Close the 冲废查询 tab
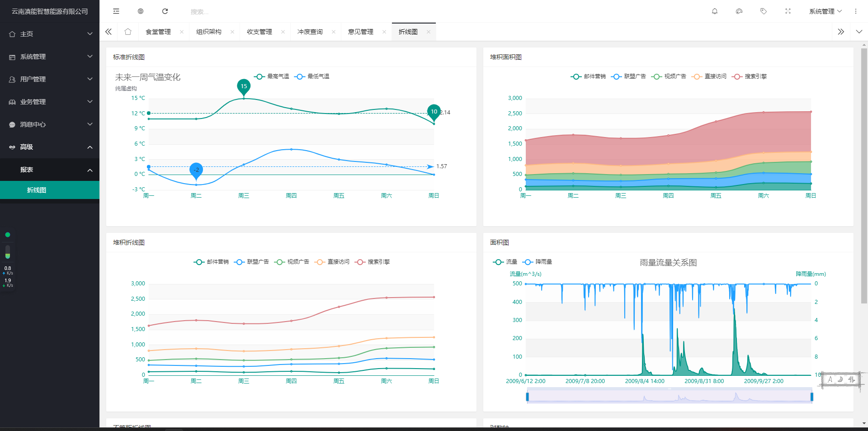 click(334, 32)
